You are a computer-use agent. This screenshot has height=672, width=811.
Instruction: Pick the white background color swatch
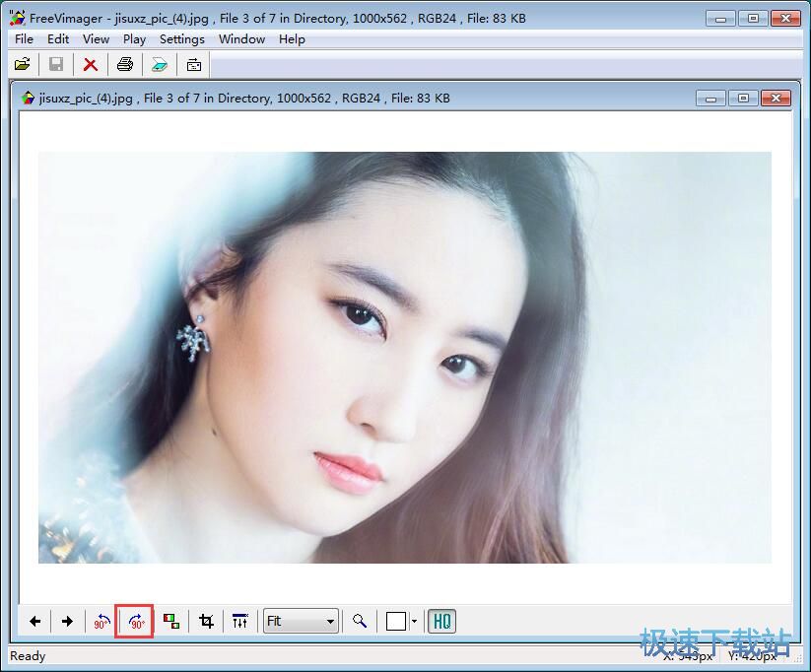396,621
